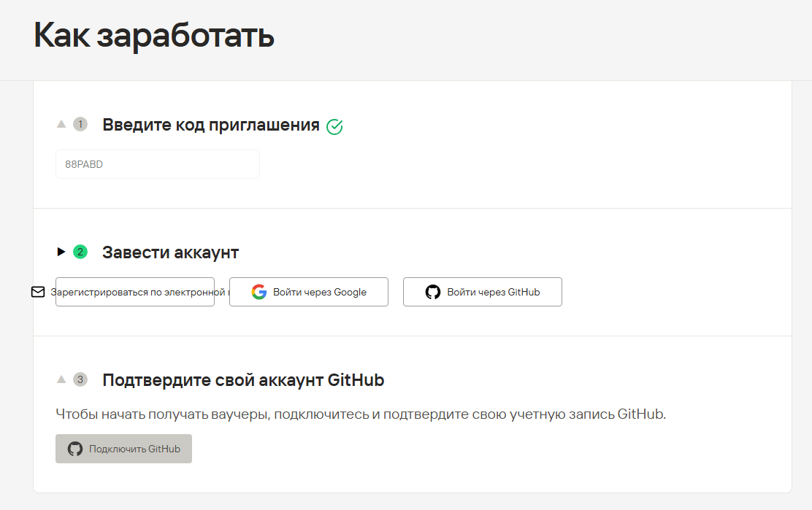Select the 'Завести аккаунт' heading
812x510 pixels.
[170, 252]
